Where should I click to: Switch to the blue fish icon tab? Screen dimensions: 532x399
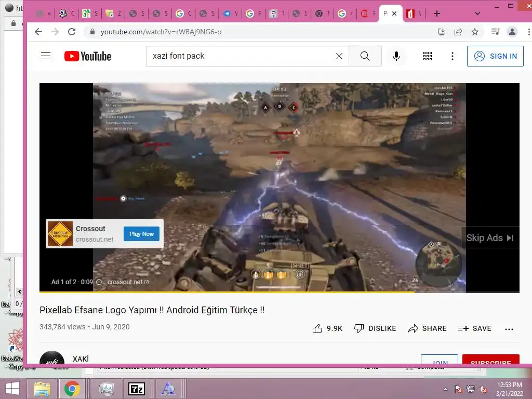click(x=230, y=14)
